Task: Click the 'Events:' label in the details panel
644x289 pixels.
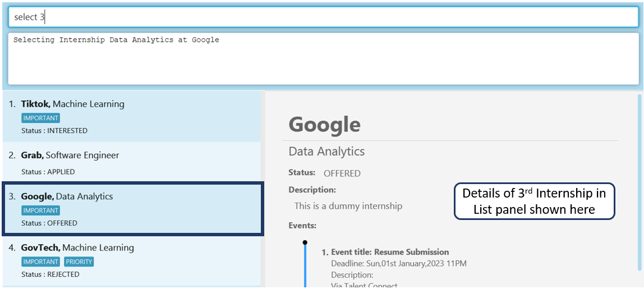Action: click(303, 225)
